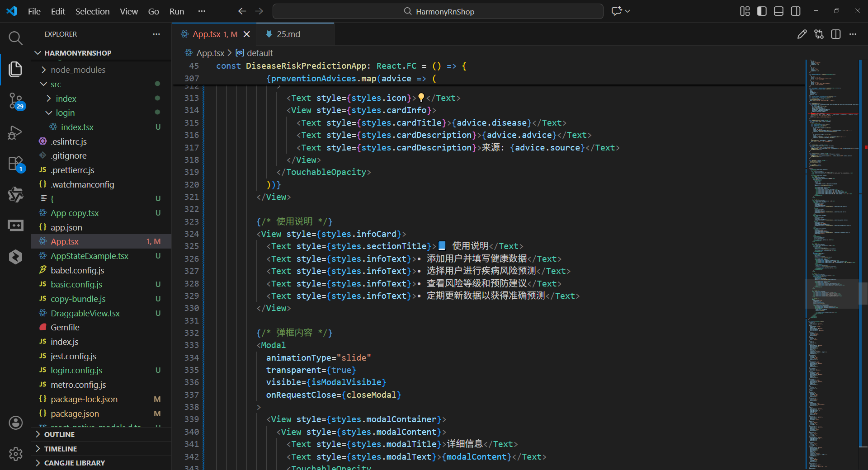Open Gemfile in explorer

101,327
